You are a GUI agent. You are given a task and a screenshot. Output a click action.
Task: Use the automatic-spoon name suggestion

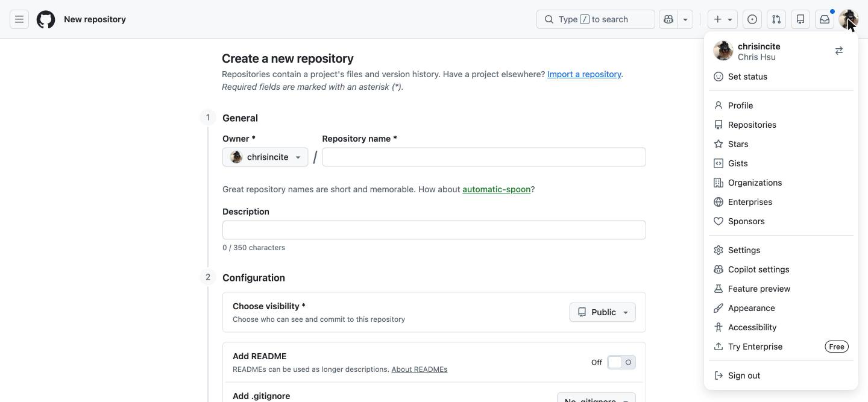click(496, 189)
